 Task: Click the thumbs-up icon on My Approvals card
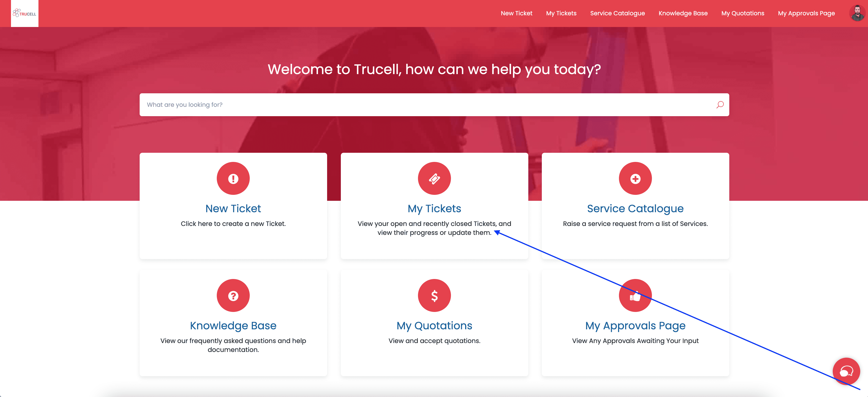tap(635, 295)
